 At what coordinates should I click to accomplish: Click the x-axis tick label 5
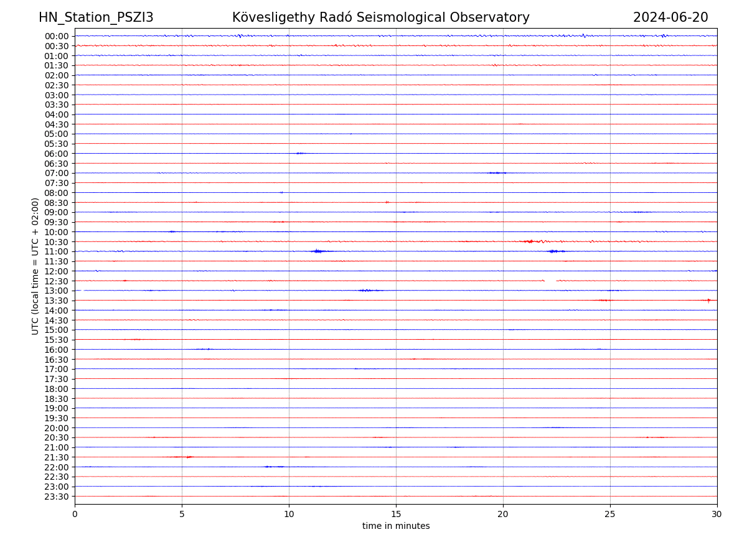(x=182, y=514)
